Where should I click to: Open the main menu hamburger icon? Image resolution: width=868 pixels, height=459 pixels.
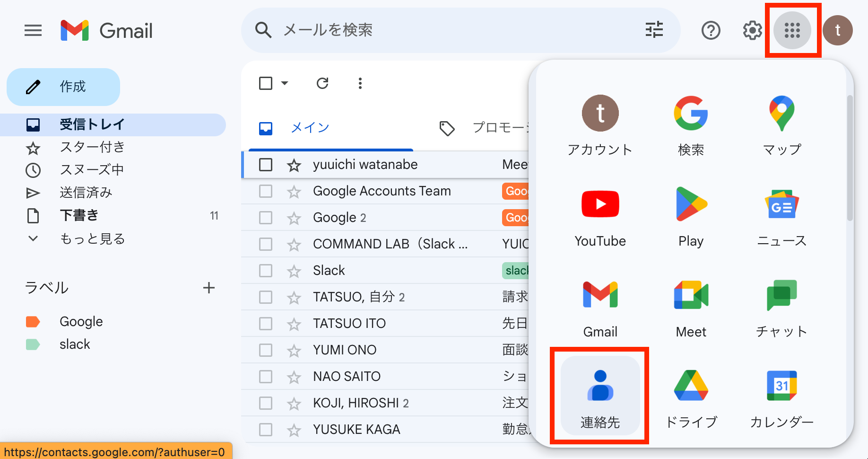(x=33, y=31)
